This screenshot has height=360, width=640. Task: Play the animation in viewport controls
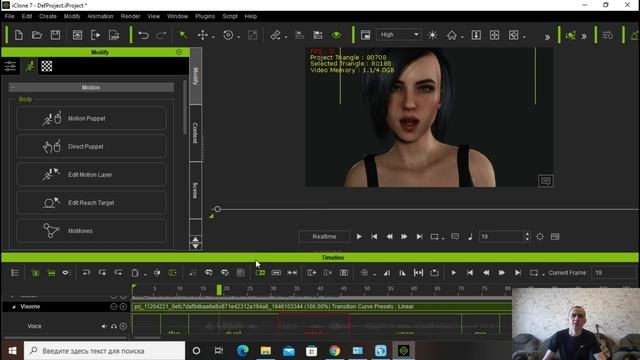(359, 236)
